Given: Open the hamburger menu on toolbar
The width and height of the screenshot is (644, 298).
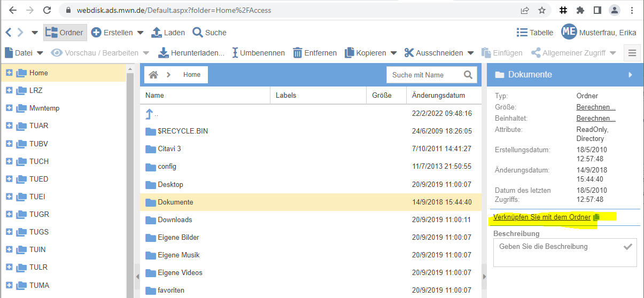Looking at the screenshot, I should point(633,53).
